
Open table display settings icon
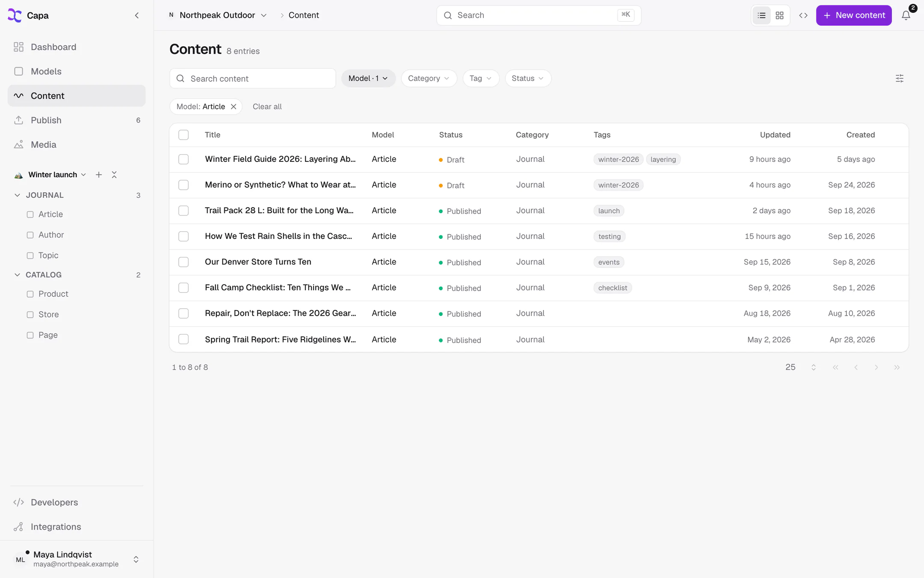tap(899, 78)
